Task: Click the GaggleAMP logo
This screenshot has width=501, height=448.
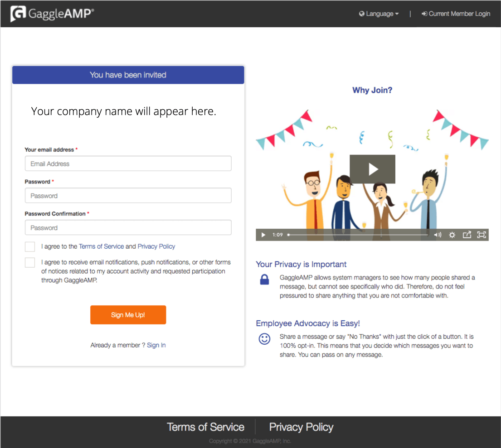Action: coord(52,14)
